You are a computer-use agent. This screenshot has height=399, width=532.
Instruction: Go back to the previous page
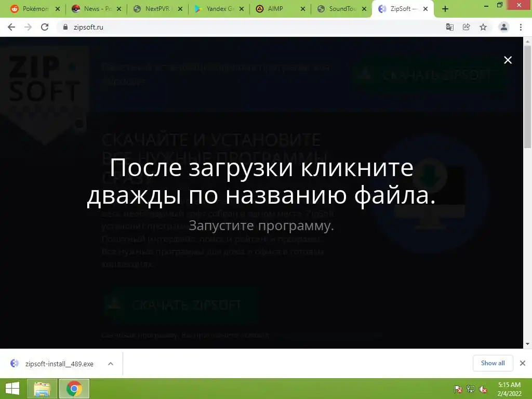[x=11, y=27]
